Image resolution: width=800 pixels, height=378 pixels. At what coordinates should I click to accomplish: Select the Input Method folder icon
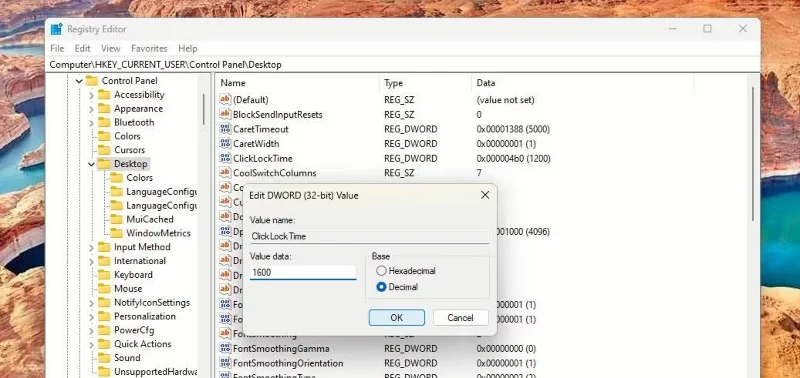(x=104, y=247)
